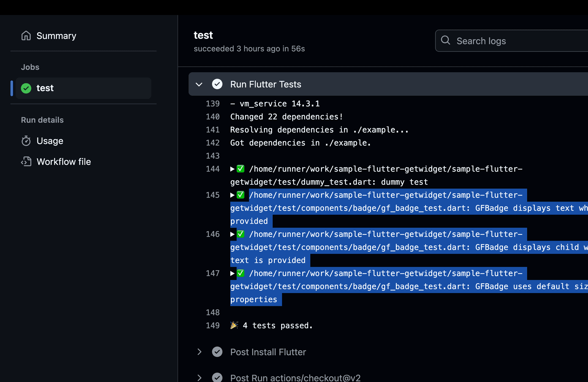
Task: Expand log group triangle on line 146
Action: [232, 234]
